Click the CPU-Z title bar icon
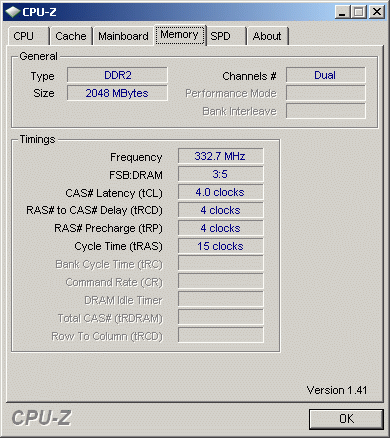 tap(13, 12)
